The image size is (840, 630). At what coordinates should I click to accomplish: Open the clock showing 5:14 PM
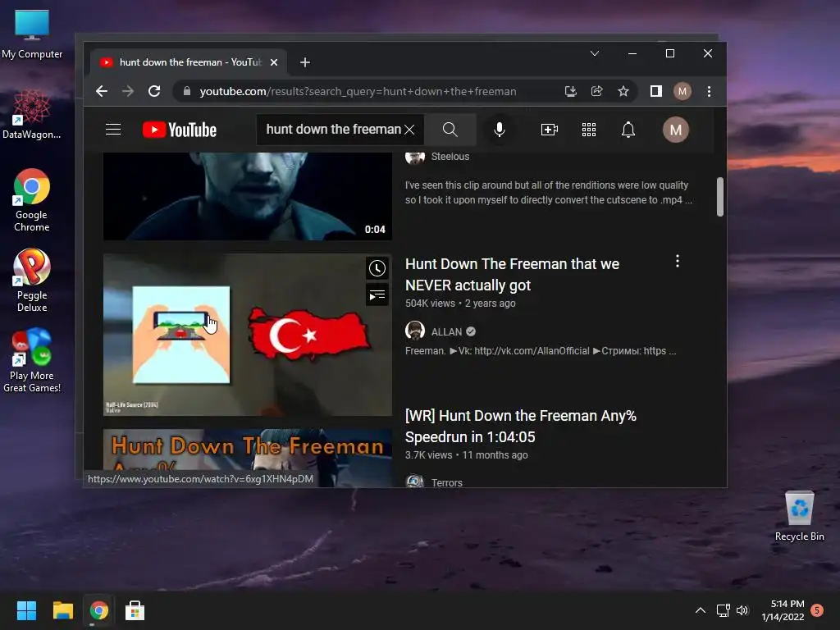pos(783,610)
